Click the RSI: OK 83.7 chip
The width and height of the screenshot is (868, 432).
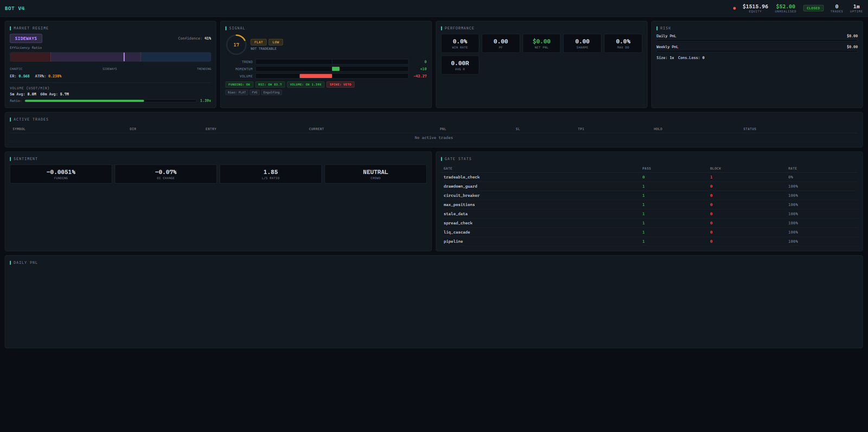270,85
